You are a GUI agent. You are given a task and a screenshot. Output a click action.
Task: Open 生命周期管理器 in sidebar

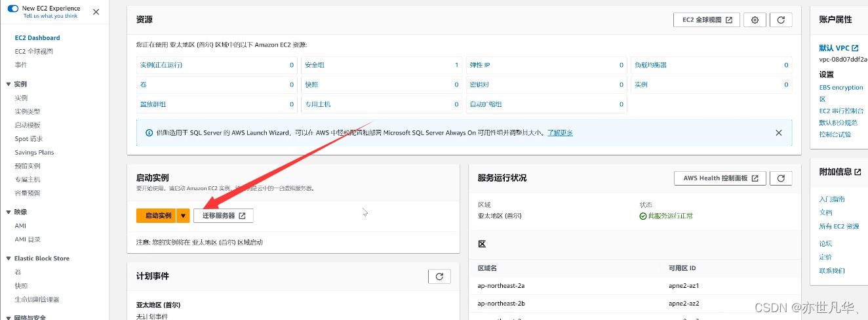pyautogui.click(x=37, y=300)
